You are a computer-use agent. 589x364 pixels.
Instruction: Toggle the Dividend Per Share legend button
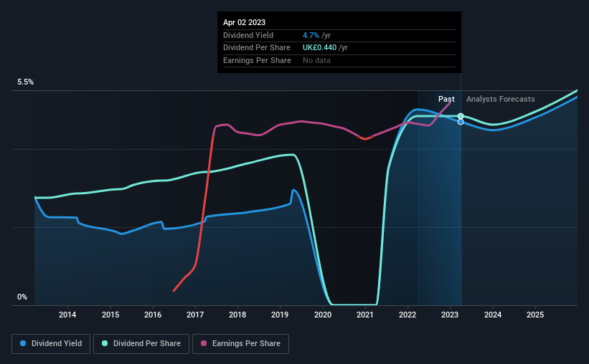[x=141, y=343]
